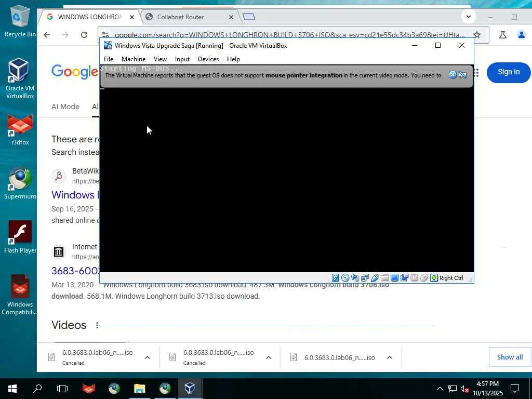Suppress this notification with the crossed-bell icon
The image size is (532, 399).
tap(463, 75)
